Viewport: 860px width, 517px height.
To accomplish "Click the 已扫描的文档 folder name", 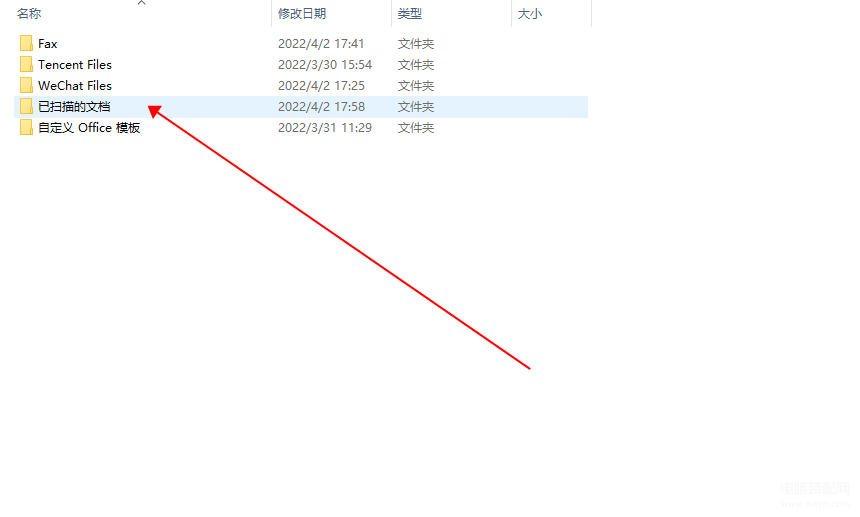I will 74,106.
